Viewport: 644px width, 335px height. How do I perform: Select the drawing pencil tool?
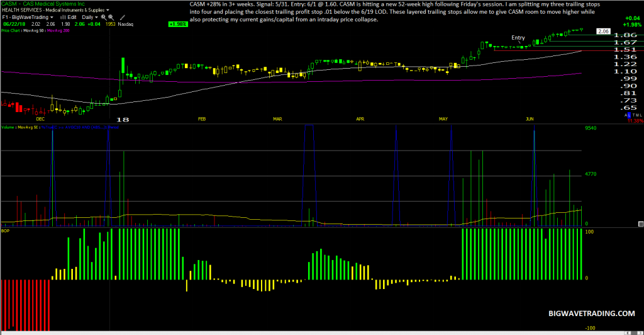coord(123,17)
